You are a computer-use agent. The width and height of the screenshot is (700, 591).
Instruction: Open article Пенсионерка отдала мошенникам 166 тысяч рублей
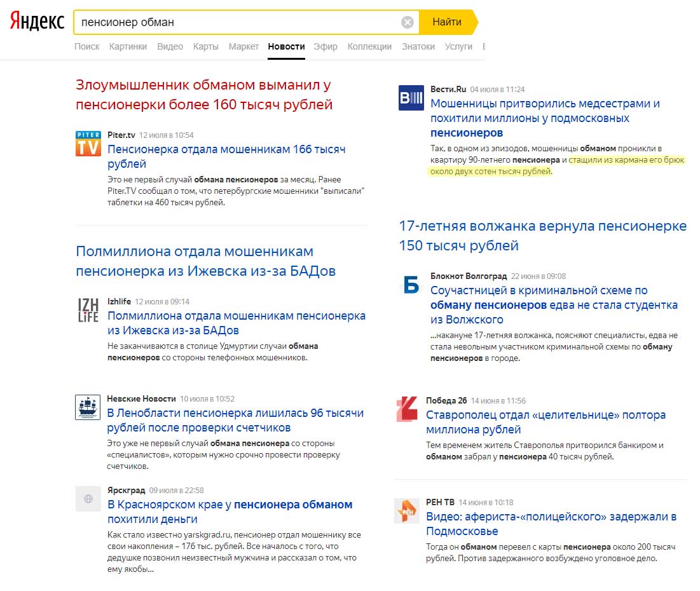(226, 156)
